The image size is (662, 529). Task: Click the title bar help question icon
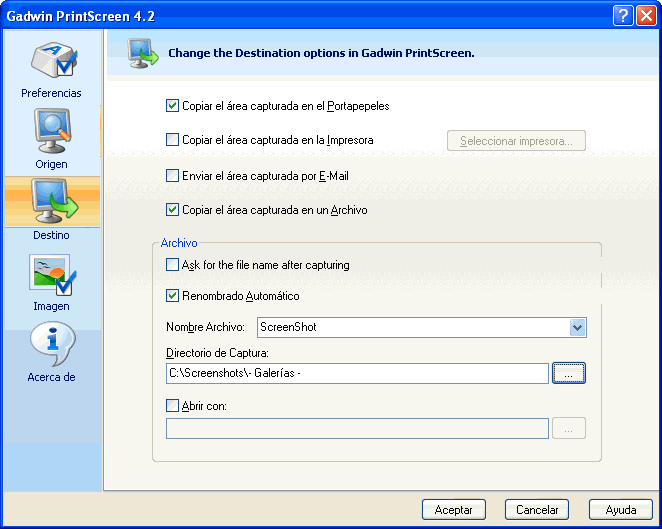tap(622, 16)
